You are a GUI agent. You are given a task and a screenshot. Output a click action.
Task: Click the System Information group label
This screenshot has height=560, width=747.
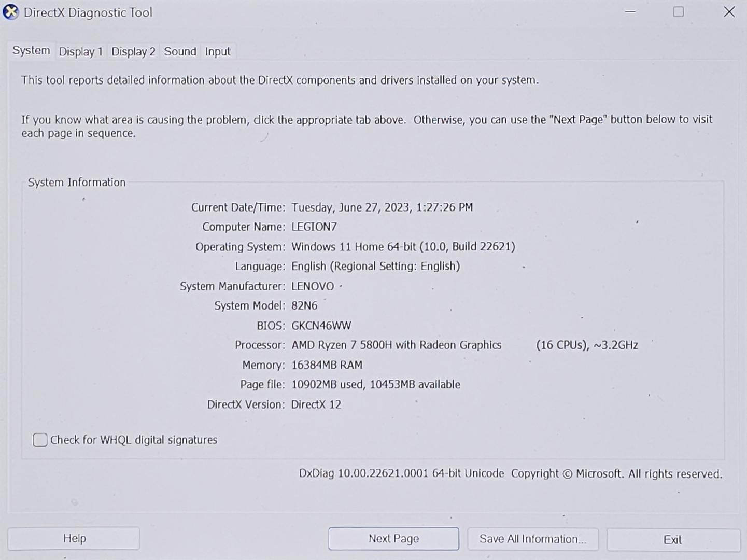tap(77, 183)
